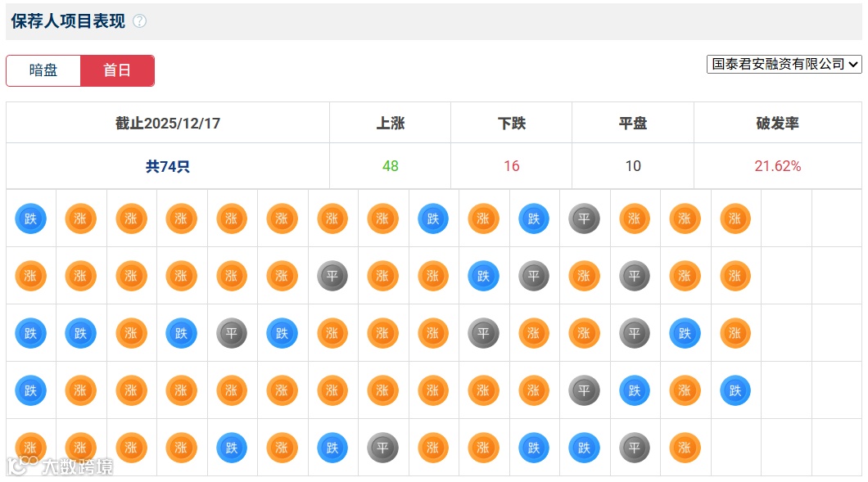Click the 上涨 column header
The height and width of the screenshot is (482, 868).
point(391,123)
